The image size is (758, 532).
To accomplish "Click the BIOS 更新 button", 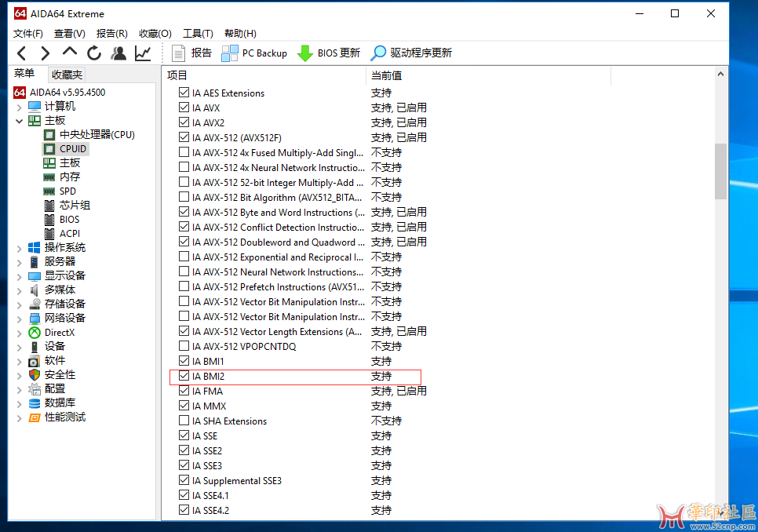I will pos(329,53).
